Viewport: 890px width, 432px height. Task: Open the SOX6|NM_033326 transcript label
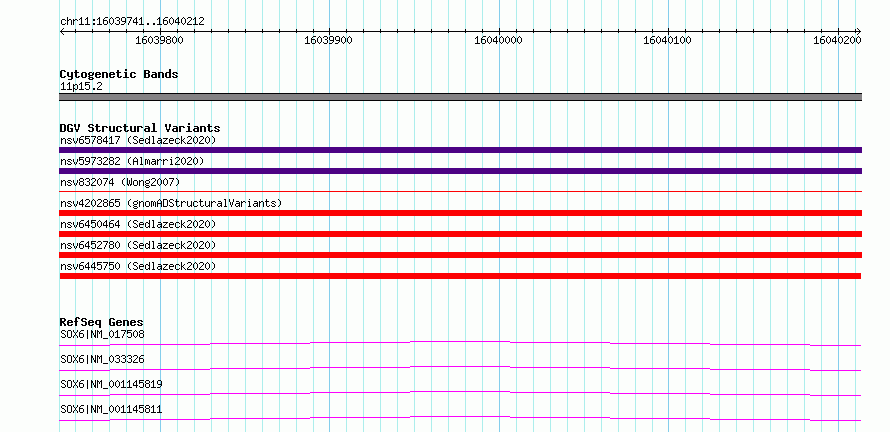[x=102, y=359]
